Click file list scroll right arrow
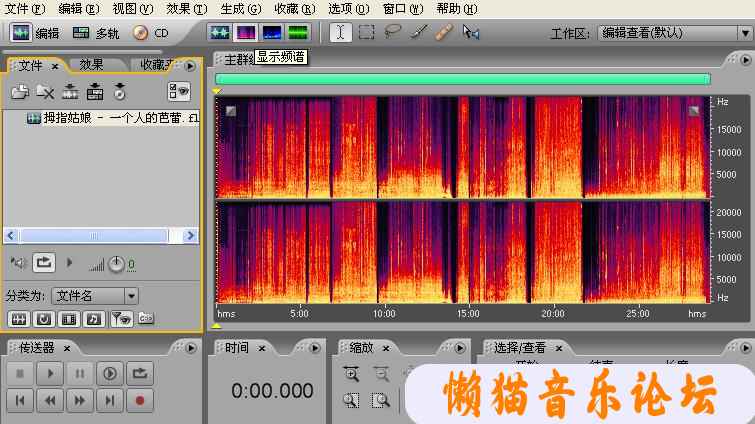Screen dimensions: 755x424 click(x=190, y=235)
